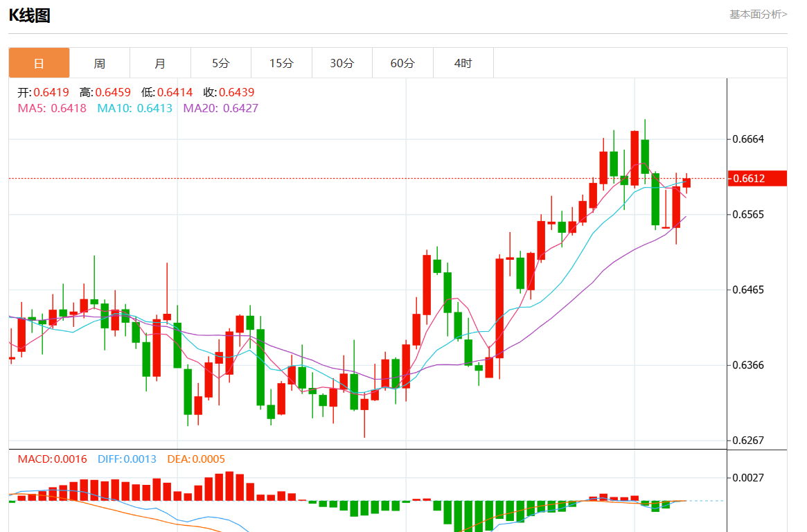Click the MA10: 0.6413 indicator label

tap(135, 109)
